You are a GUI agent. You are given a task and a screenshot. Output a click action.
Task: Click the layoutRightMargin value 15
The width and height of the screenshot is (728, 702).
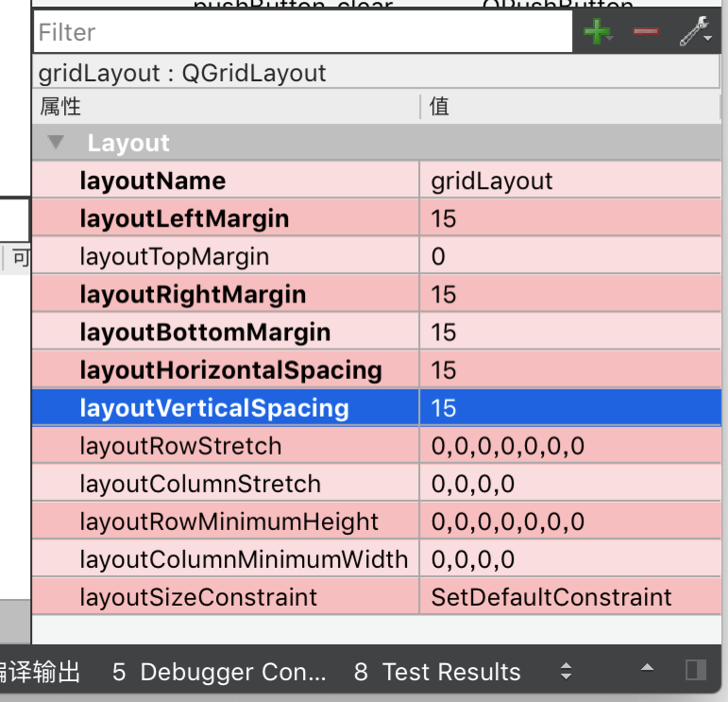pyautogui.click(x=570, y=294)
